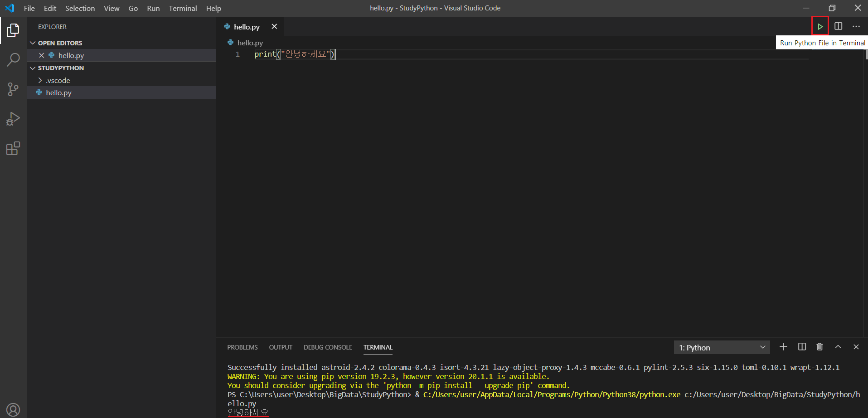Run Python File in Terminal

(820, 26)
